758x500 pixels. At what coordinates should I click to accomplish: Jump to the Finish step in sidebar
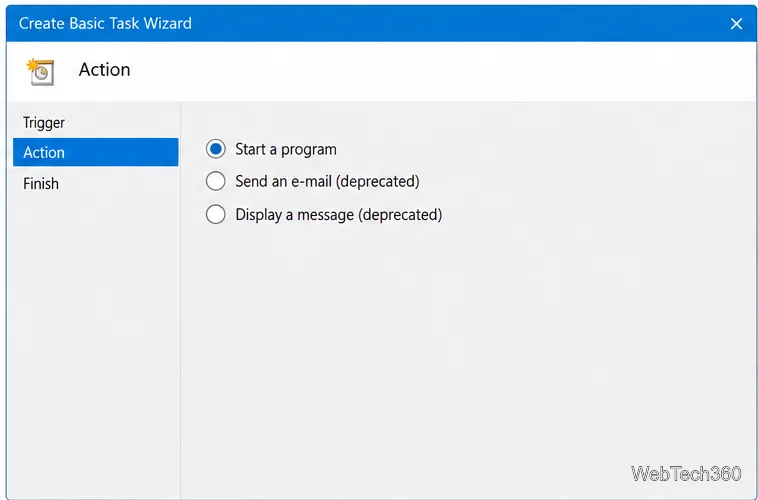(41, 184)
